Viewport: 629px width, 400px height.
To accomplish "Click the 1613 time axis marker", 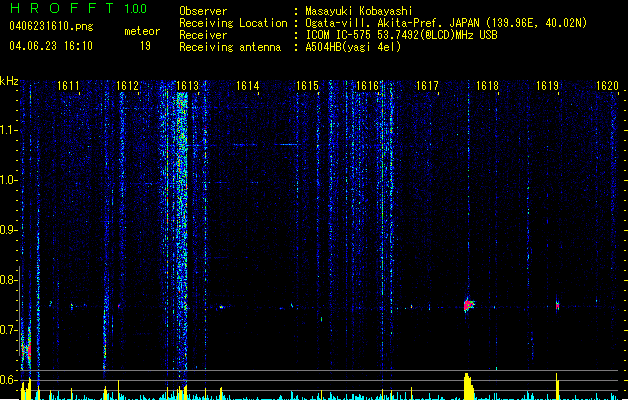I will pyautogui.click(x=187, y=86).
